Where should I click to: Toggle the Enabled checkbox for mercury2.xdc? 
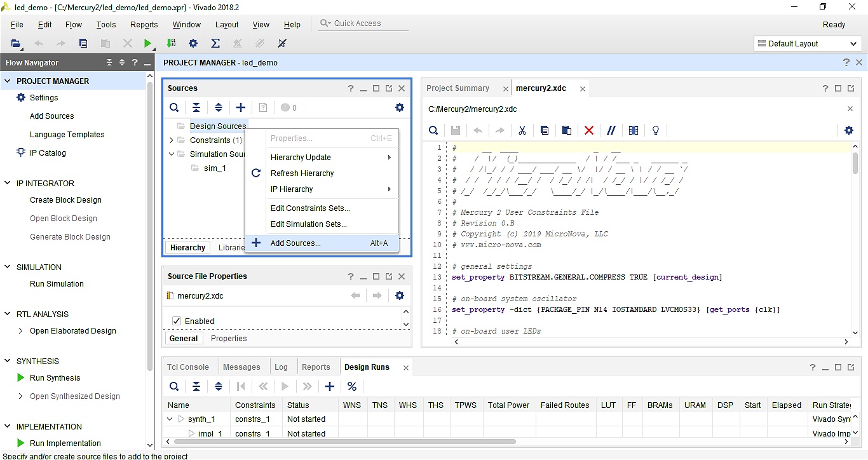(177, 321)
